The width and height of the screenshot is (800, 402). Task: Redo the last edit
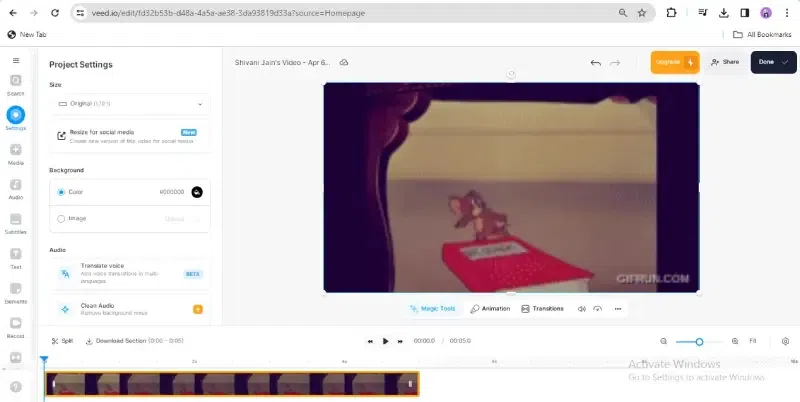(615, 63)
